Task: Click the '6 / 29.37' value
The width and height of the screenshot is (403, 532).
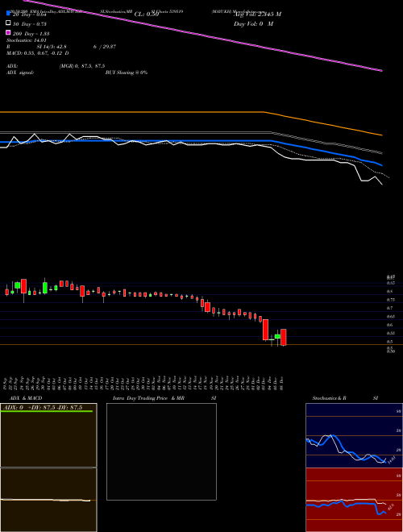Action: point(105,47)
